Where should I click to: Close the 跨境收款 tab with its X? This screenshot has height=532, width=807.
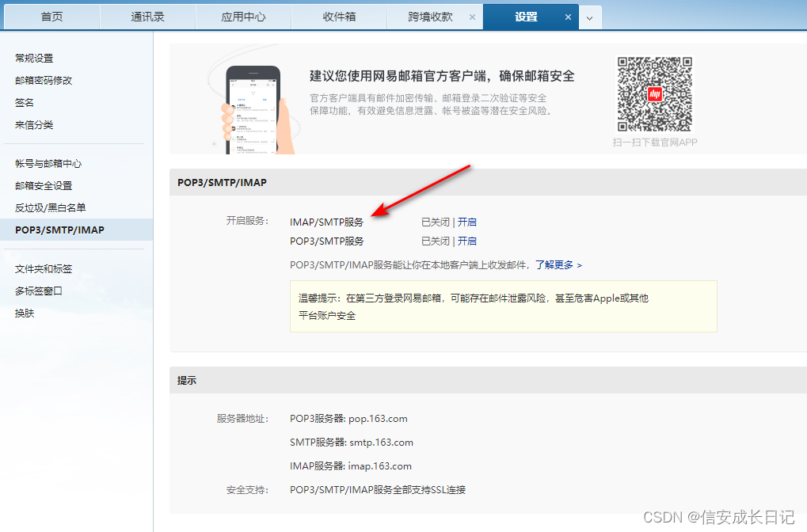[x=472, y=17]
